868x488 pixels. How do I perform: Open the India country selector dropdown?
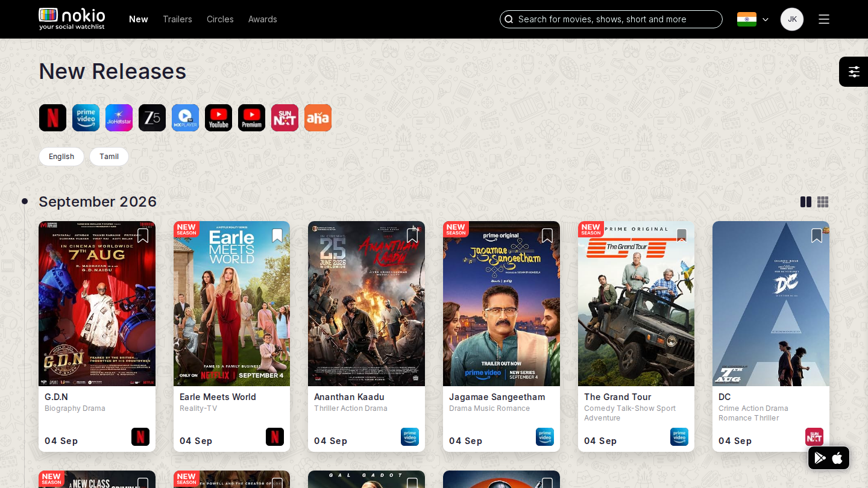pyautogui.click(x=753, y=19)
